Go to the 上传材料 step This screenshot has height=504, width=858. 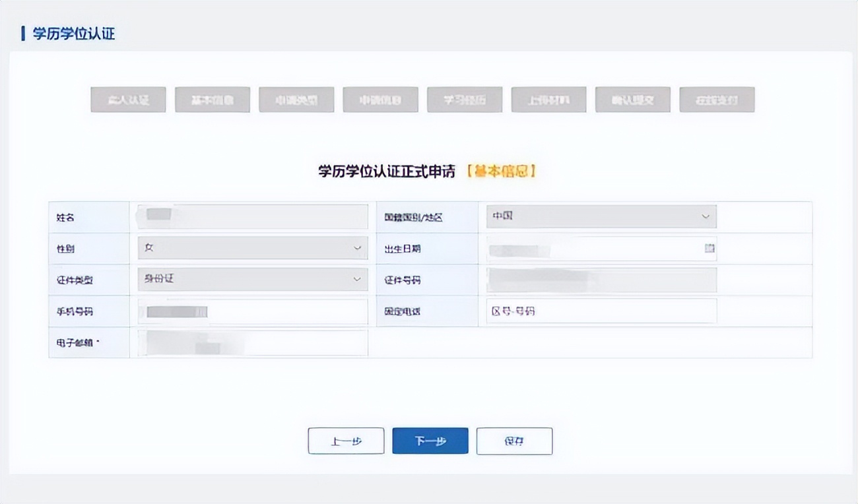point(548,100)
